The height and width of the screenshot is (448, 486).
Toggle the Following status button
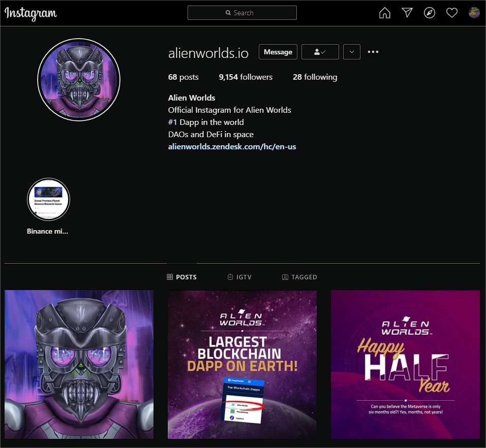click(x=320, y=52)
